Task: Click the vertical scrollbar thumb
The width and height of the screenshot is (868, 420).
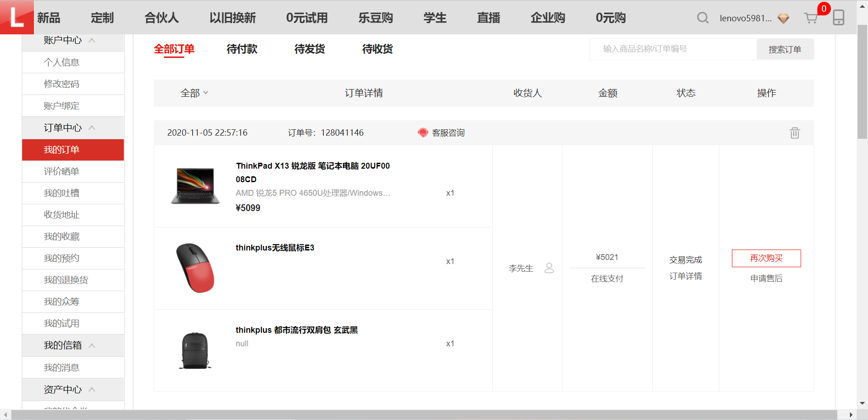Action: point(862,81)
